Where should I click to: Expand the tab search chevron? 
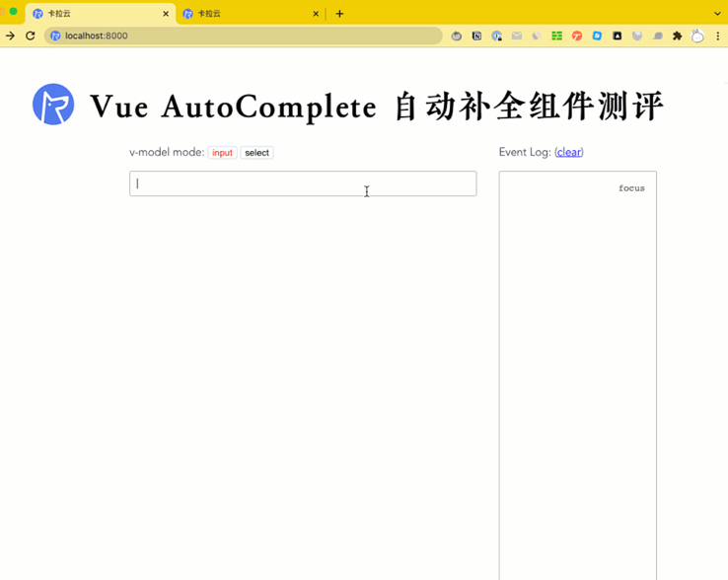tap(717, 14)
